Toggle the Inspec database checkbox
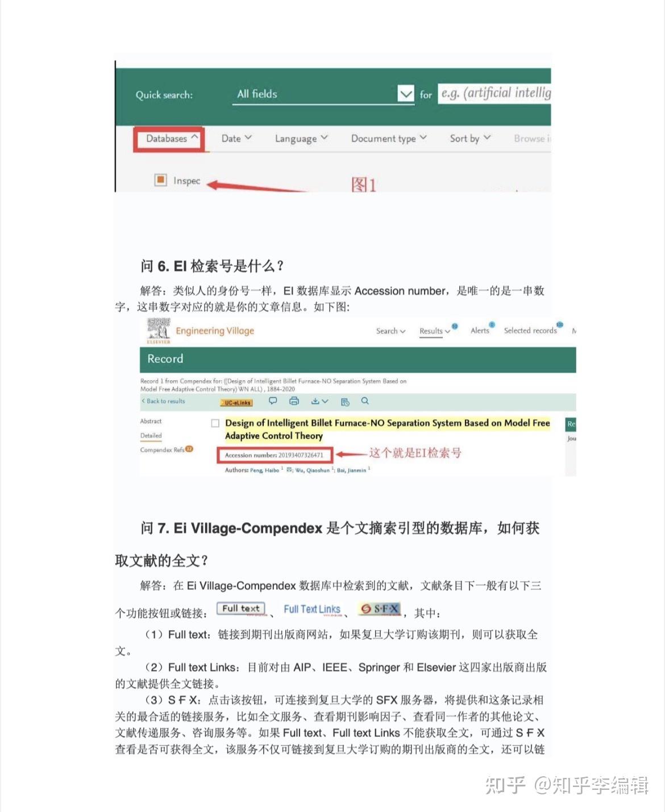665x812 pixels. click(160, 180)
